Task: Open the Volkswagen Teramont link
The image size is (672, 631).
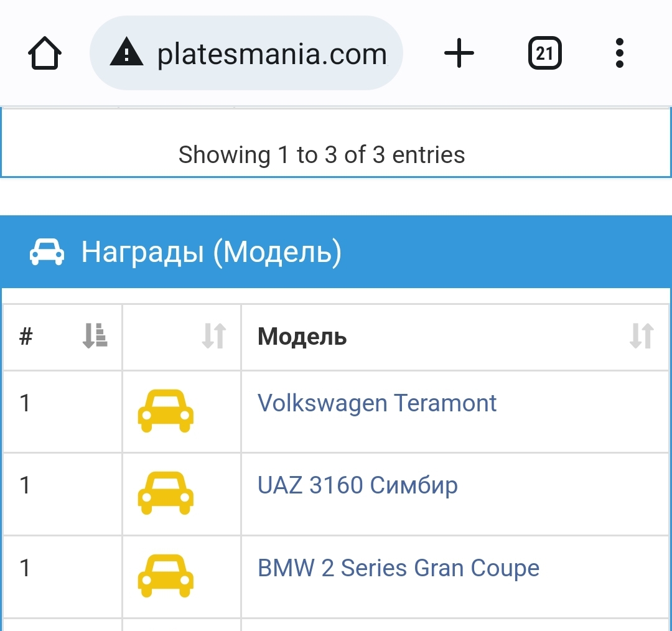Action: (376, 403)
